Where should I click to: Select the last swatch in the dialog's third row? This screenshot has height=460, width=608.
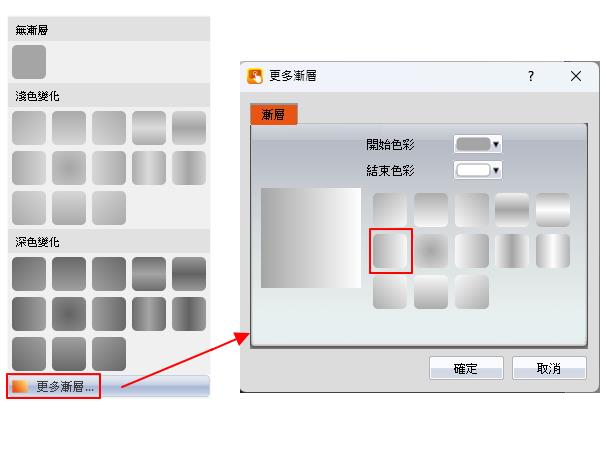pyautogui.click(x=472, y=292)
